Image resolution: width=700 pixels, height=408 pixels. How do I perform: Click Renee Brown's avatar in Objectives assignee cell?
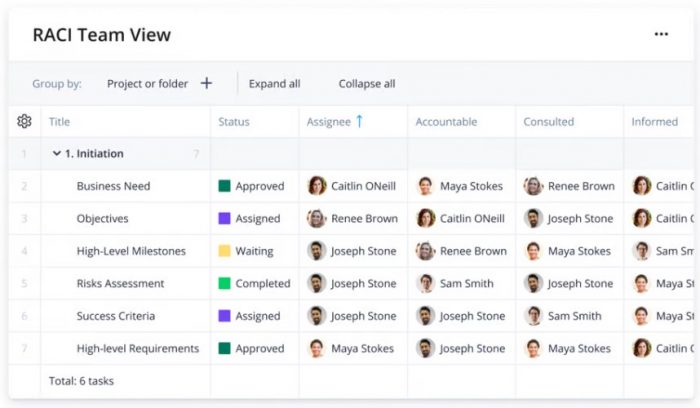tap(317, 219)
